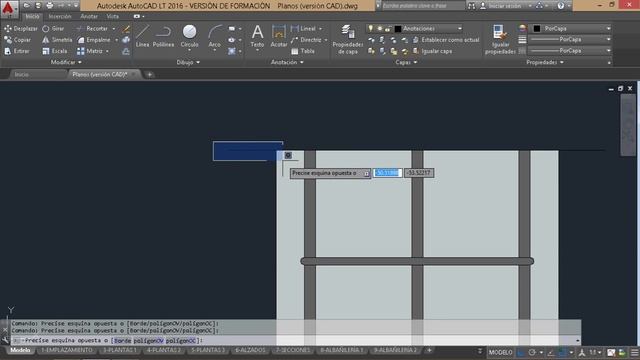The height and width of the screenshot is (360, 640).
Task: Select the Girar rotate tool
Action: click(53, 29)
